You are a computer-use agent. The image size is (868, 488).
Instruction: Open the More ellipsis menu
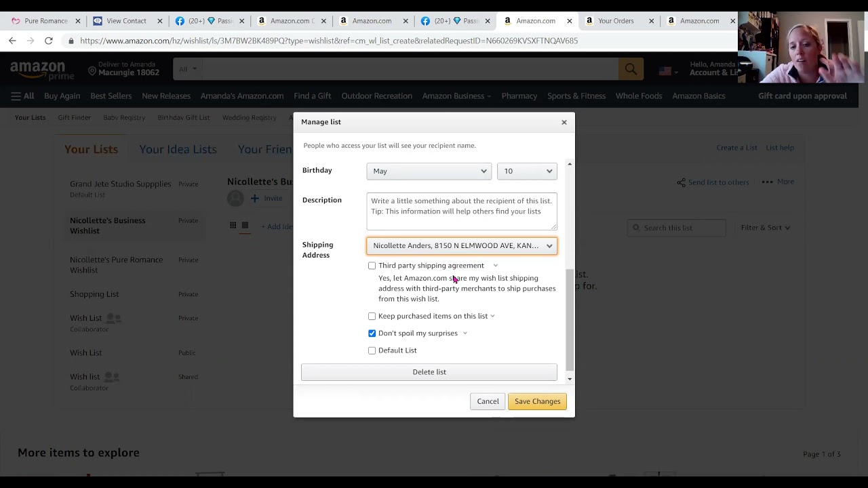pyautogui.click(x=777, y=182)
